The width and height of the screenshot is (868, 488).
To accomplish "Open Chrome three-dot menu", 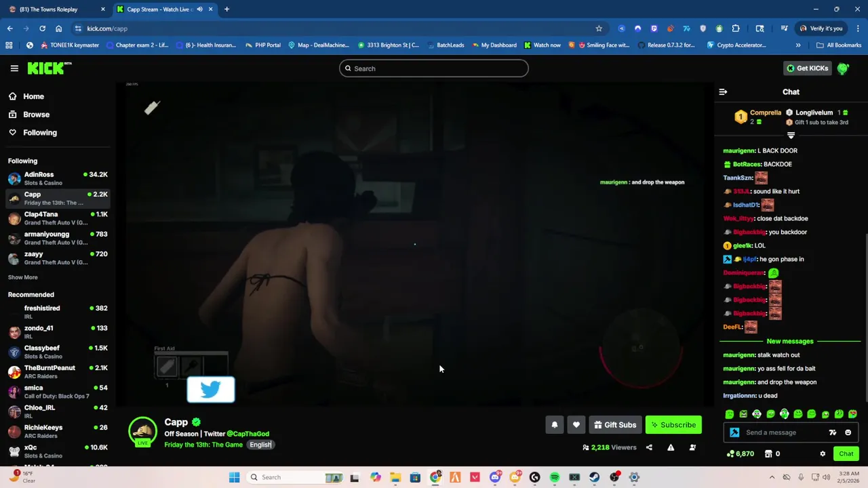I will pos(858,28).
